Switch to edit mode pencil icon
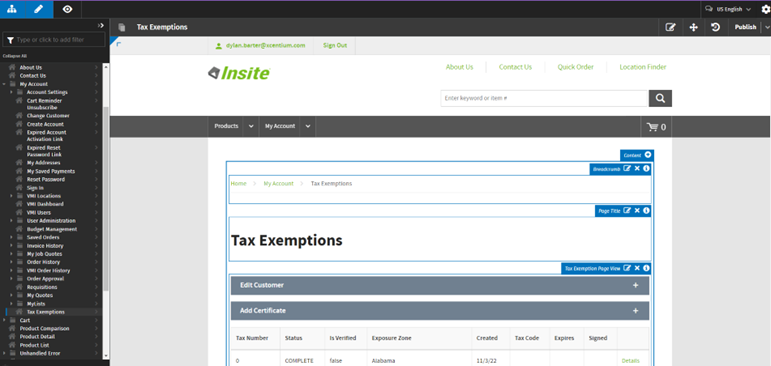The image size is (771, 366). (x=40, y=9)
